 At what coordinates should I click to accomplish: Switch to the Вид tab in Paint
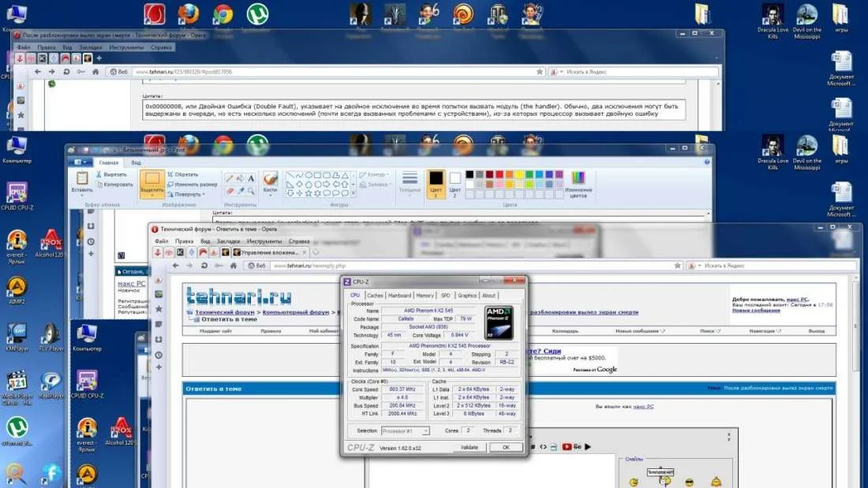coord(137,162)
